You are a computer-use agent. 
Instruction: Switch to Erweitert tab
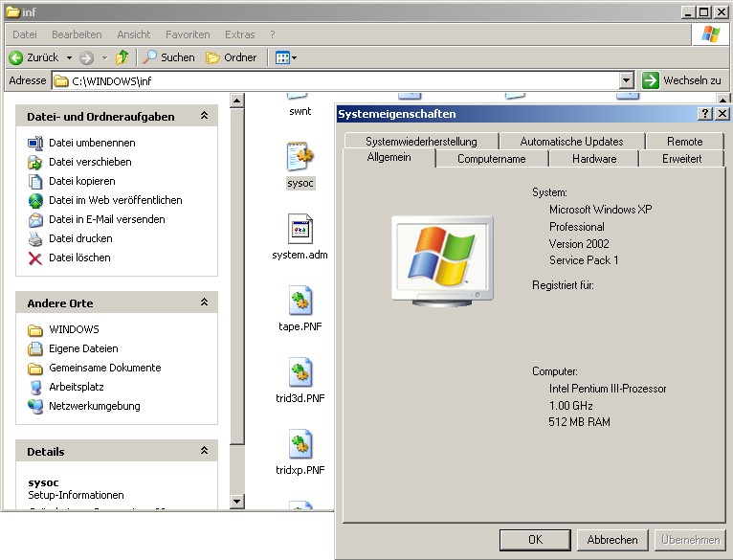coord(681,159)
